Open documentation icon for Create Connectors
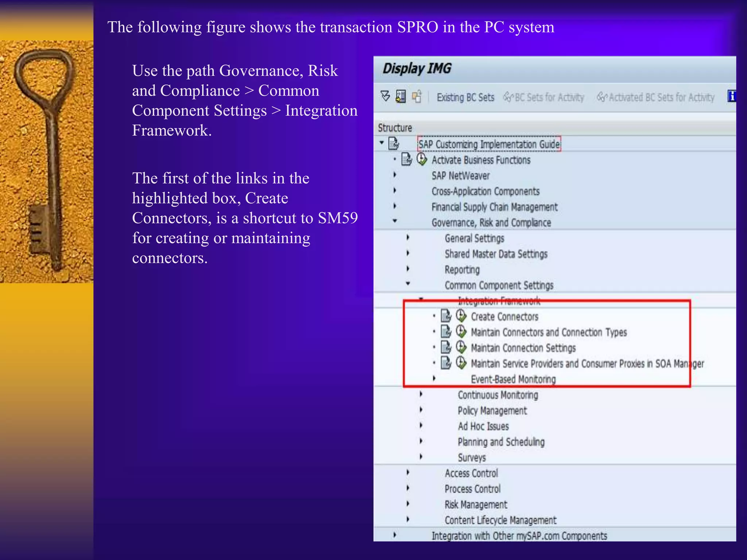747x560 pixels. point(446,316)
